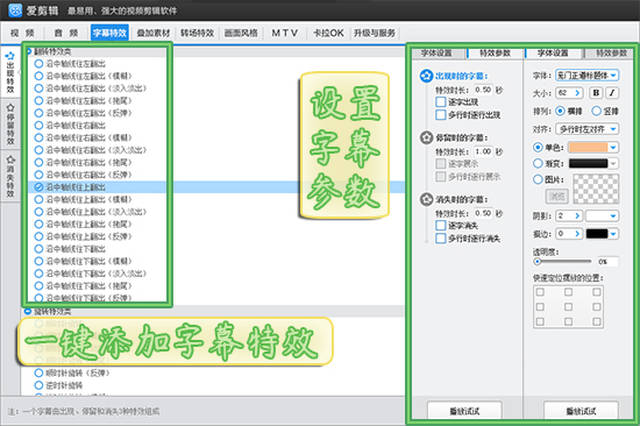Image resolution: width=640 pixels, height=426 pixels.
Task: Click the 消失时的字幕 circular star icon
Action: [426, 199]
